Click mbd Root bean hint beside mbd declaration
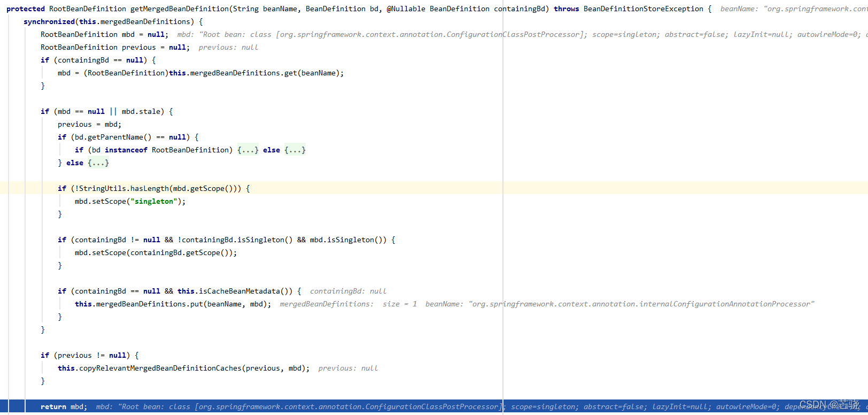Image resolution: width=868 pixels, height=415 pixels. pos(523,35)
